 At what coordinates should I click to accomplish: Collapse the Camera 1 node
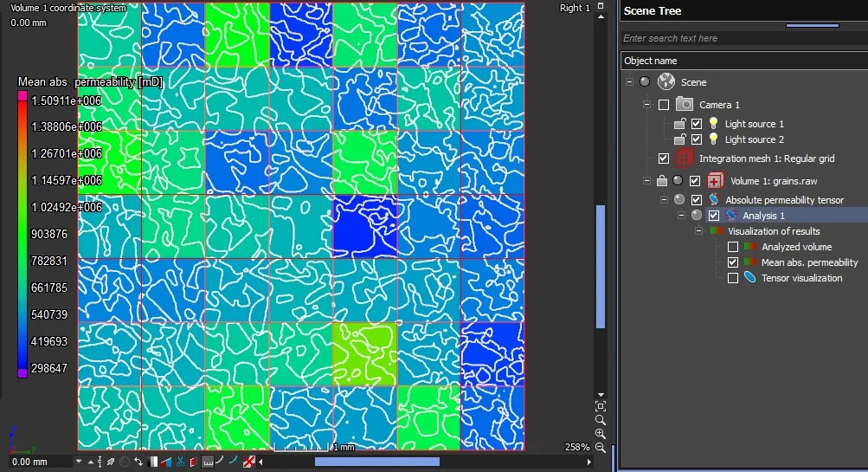click(646, 104)
